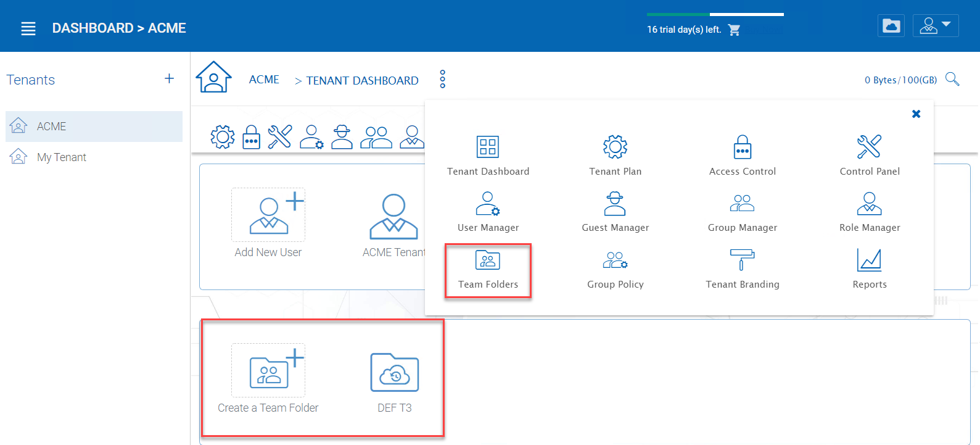
Task: Open the hamburger navigation menu
Action: (28, 28)
